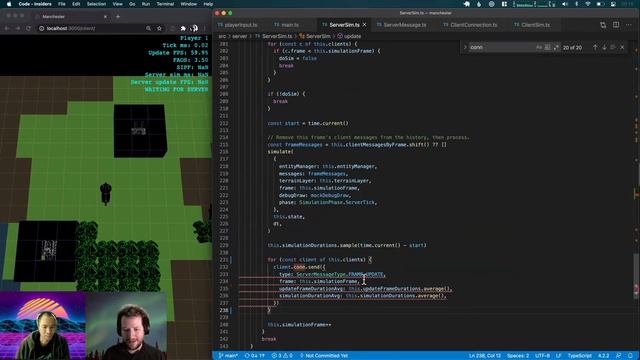Toggle Match Whole Word in find widget
The image size is (640, 360).
tap(548, 47)
